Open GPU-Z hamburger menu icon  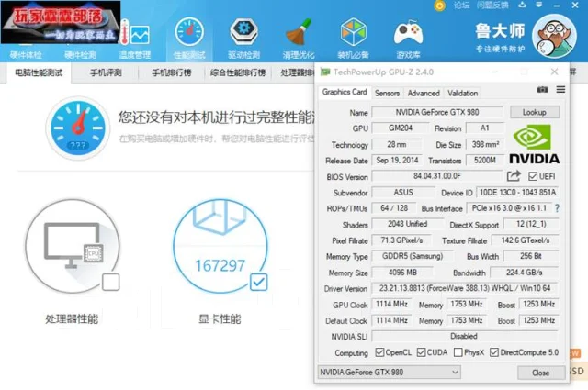point(560,90)
